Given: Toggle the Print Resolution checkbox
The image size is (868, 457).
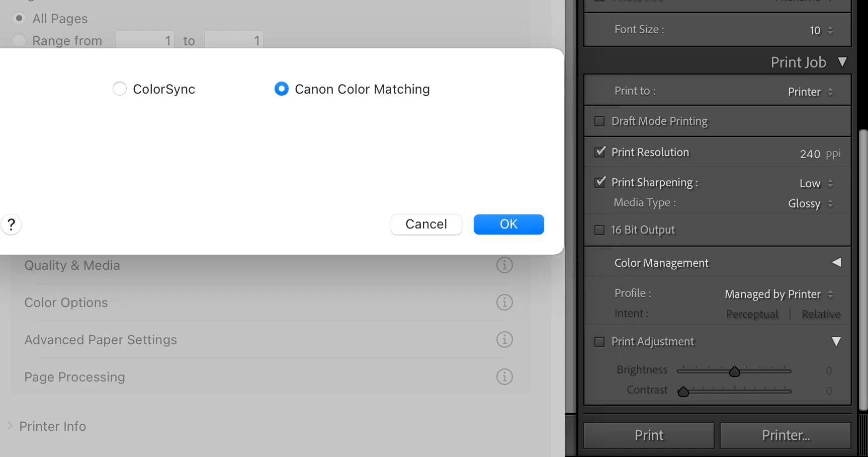Looking at the screenshot, I should (x=599, y=152).
